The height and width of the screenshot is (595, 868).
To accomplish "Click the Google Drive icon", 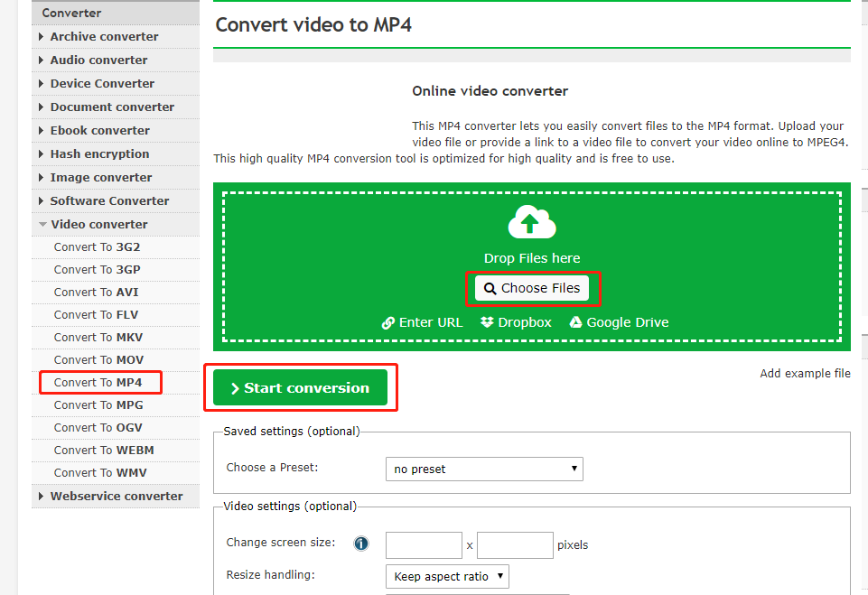I will [x=575, y=322].
